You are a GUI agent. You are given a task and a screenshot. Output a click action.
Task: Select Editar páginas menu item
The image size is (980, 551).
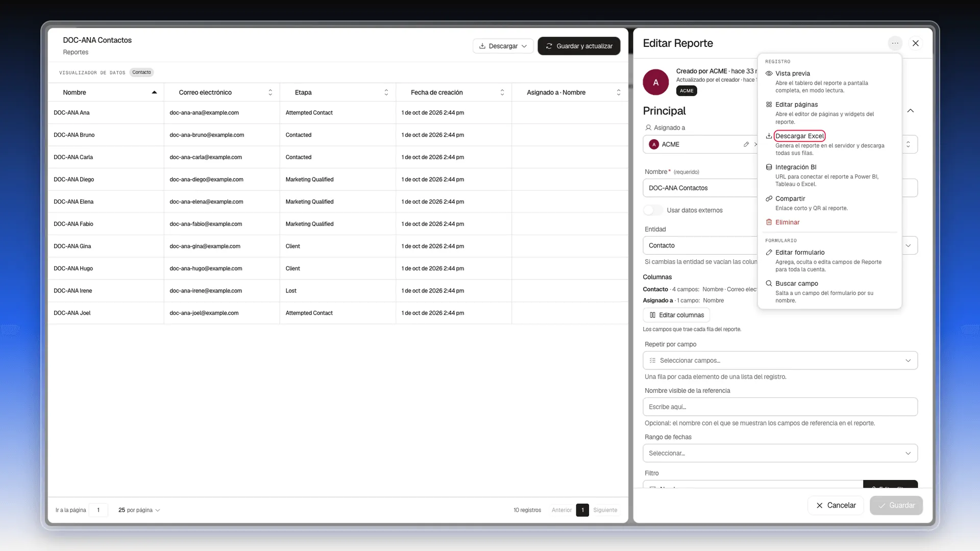829,113
